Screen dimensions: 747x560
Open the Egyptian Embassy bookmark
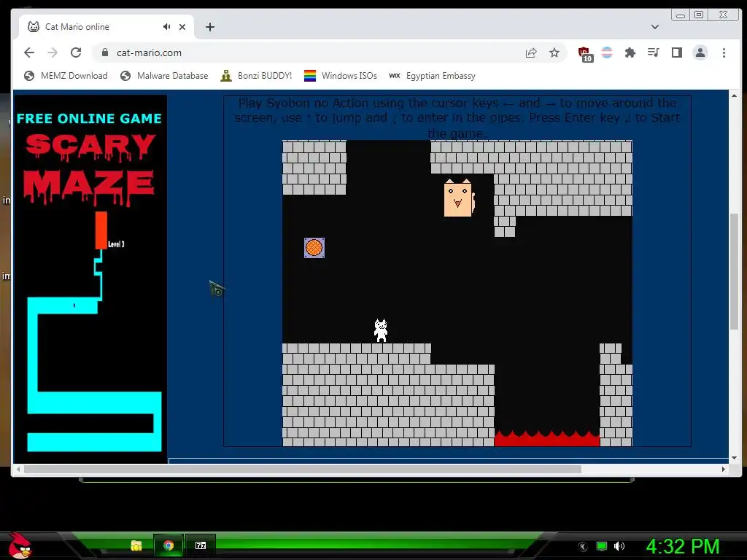pos(432,76)
